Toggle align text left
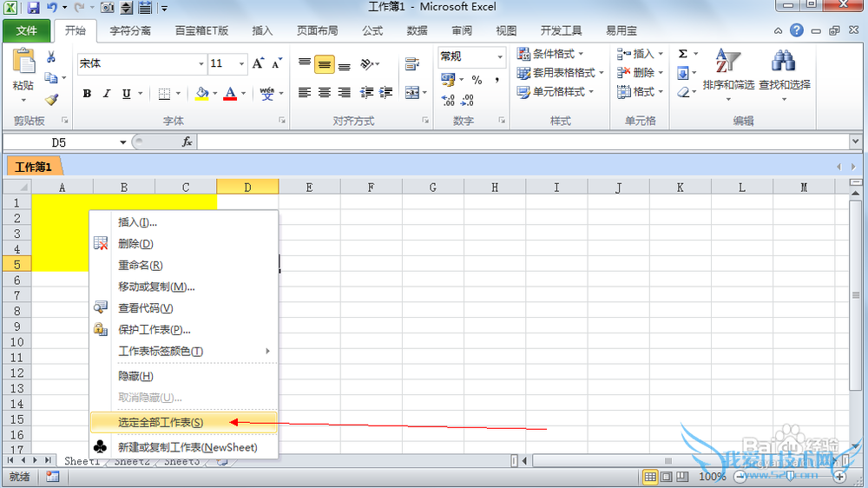 305,93
